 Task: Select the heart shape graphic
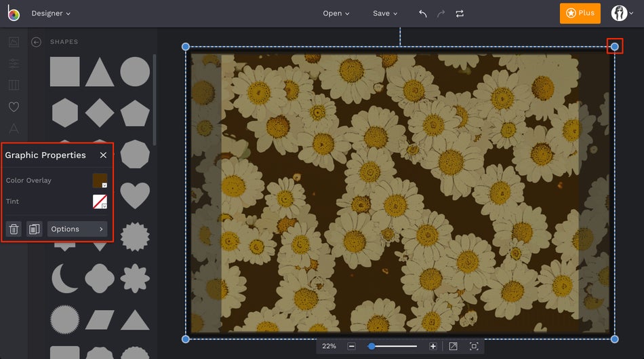[135, 195]
